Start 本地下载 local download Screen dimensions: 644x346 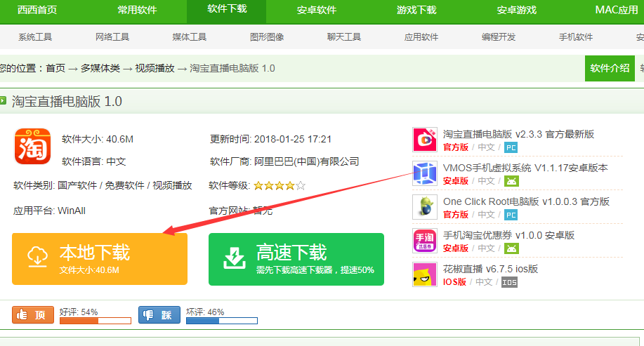pos(100,259)
